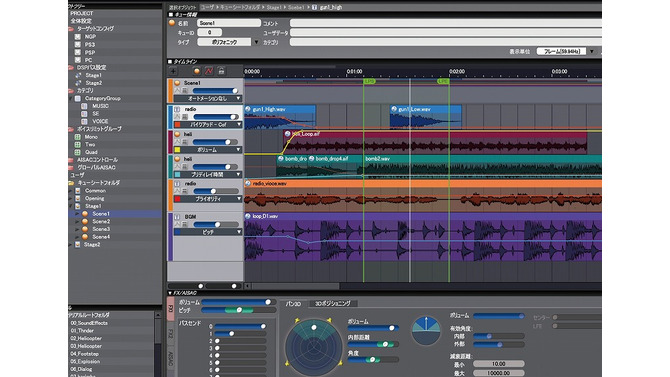This screenshot has width=670, height=377.
Task: Select the FX2 vertical tab
Action: click(x=170, y=333)
